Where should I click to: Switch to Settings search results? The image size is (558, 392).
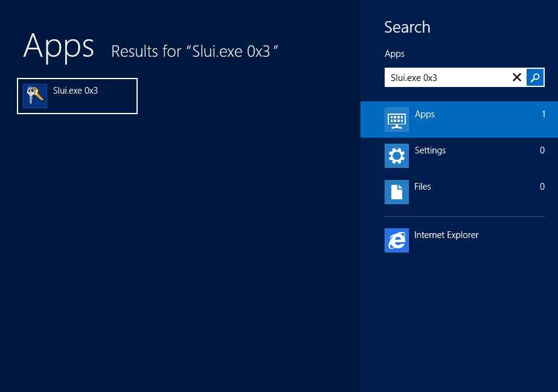pyautogui.click(x=430, y=150)
